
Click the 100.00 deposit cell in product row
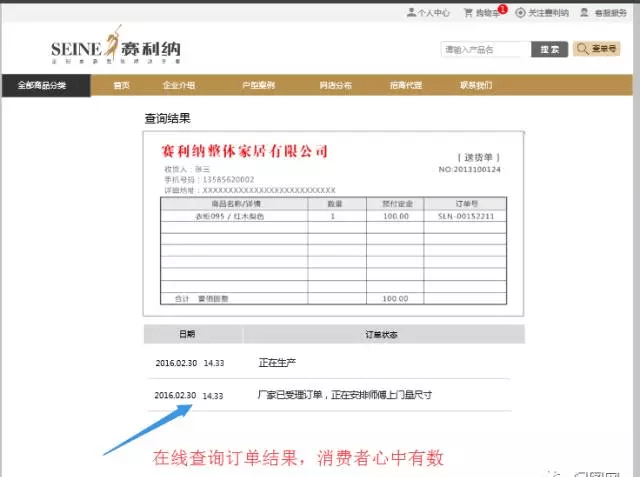pyautogui.click(x=396, y=216)
